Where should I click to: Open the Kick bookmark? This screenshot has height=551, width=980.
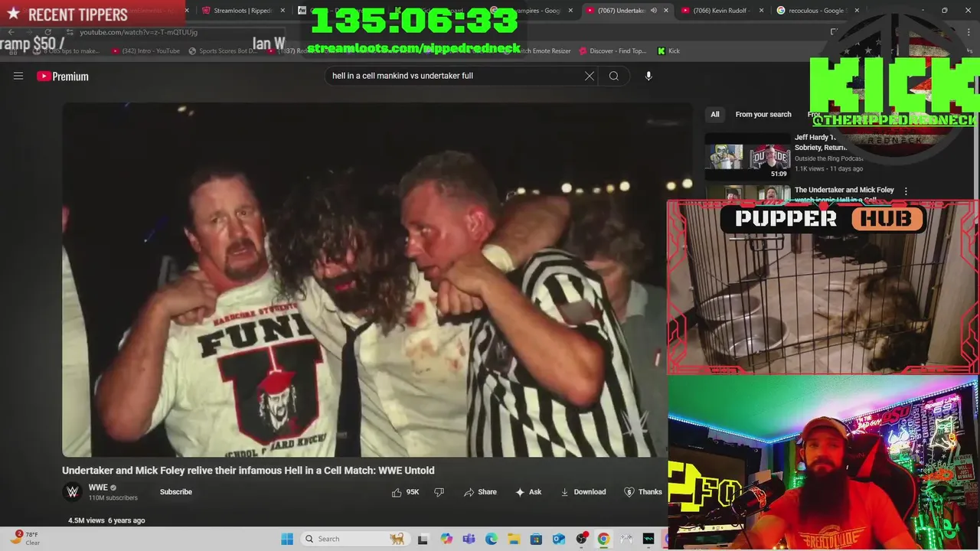click(x=668, y=51)
